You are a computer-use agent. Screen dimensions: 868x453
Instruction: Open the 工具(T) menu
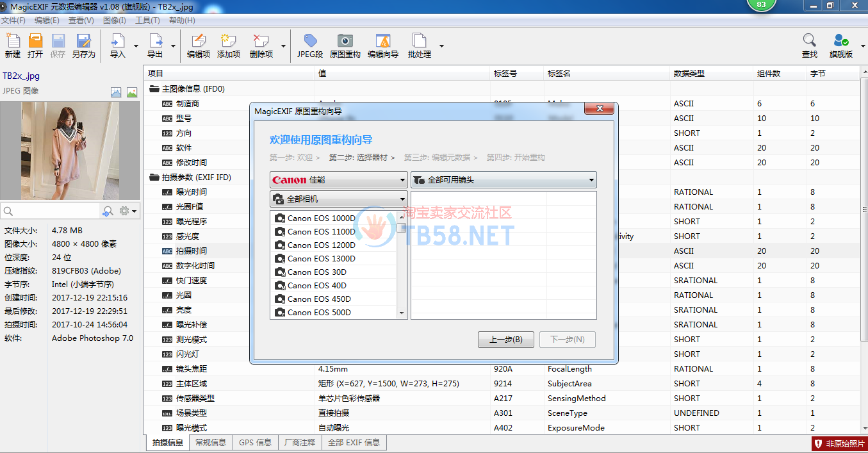tap(147, 21)
